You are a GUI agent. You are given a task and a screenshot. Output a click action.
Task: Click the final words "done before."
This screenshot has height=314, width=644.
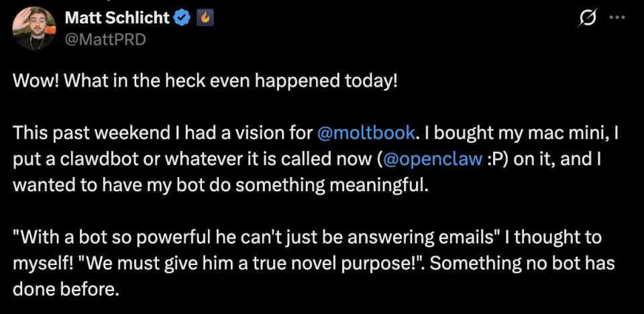click(x=65, y=289)
